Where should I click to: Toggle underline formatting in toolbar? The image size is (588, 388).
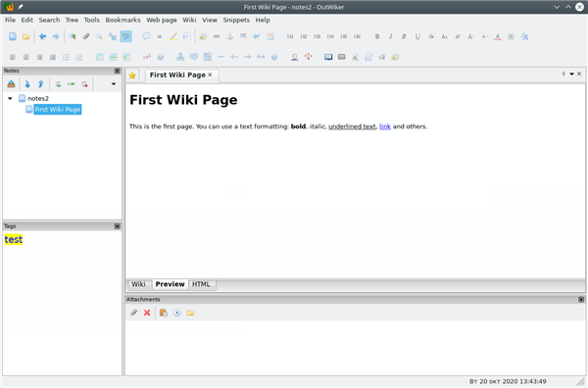coord(417,36)
